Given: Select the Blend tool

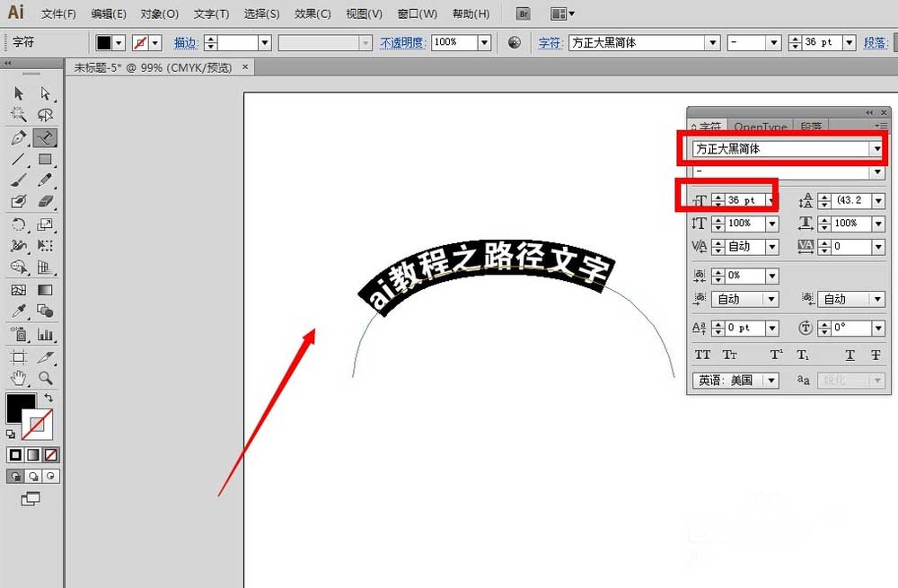Looking at the screenshot, I should tap(45, 311).
